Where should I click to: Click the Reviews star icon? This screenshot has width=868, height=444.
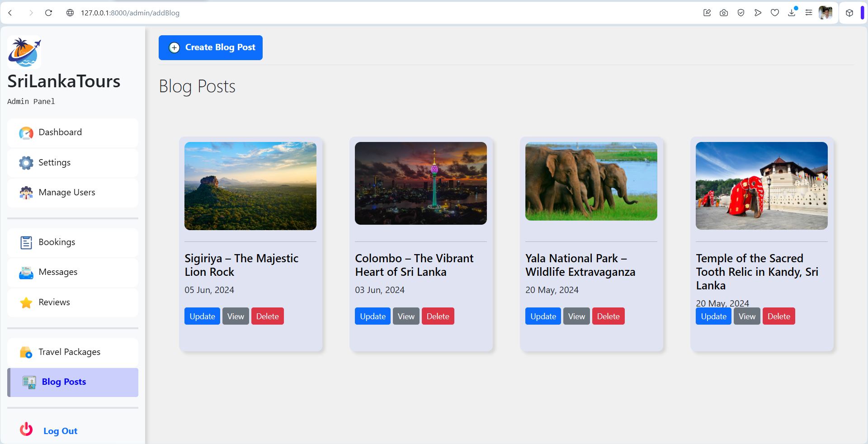(26, 302)
